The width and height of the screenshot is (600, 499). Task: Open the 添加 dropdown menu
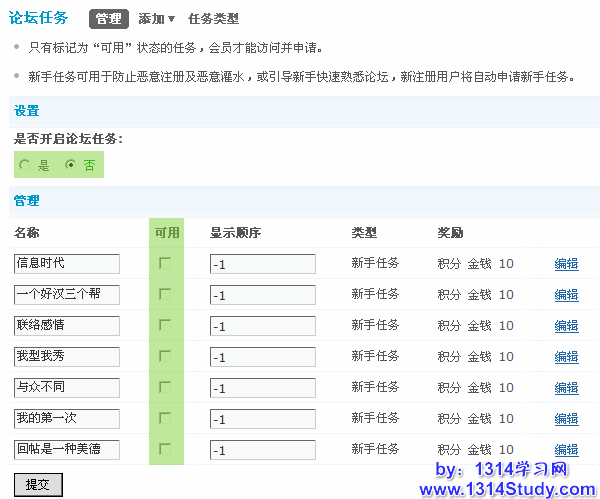[x=157, y=19]
